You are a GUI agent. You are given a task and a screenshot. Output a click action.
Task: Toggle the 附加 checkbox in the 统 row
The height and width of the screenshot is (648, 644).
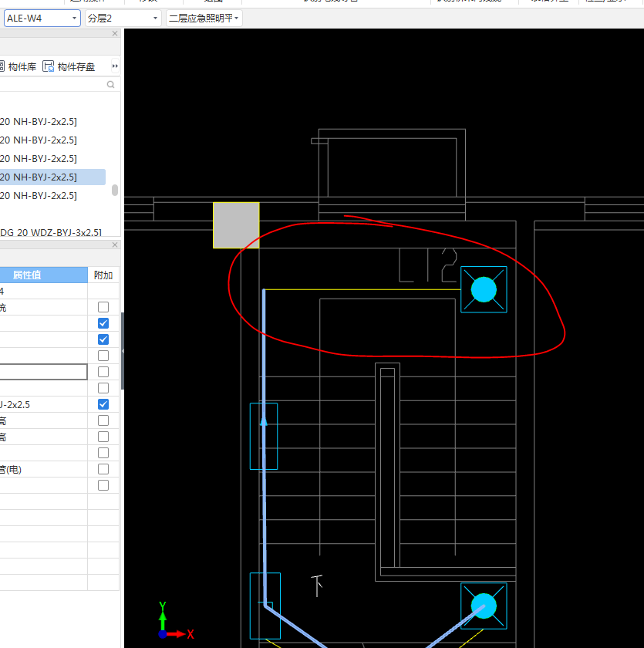(x=103, y=307)
